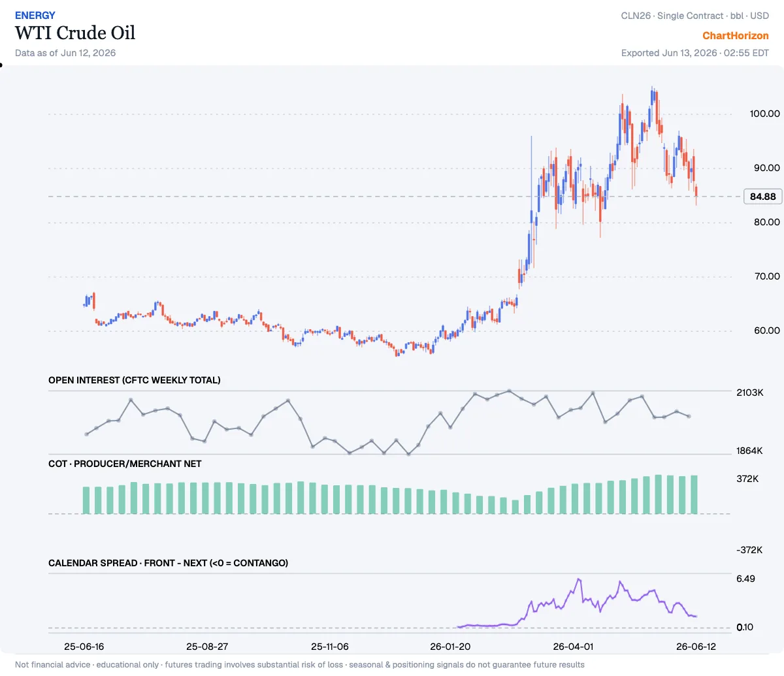Click the 26-04-01 date axis label
The image size is (784, 676).
[x=573, y=647]
